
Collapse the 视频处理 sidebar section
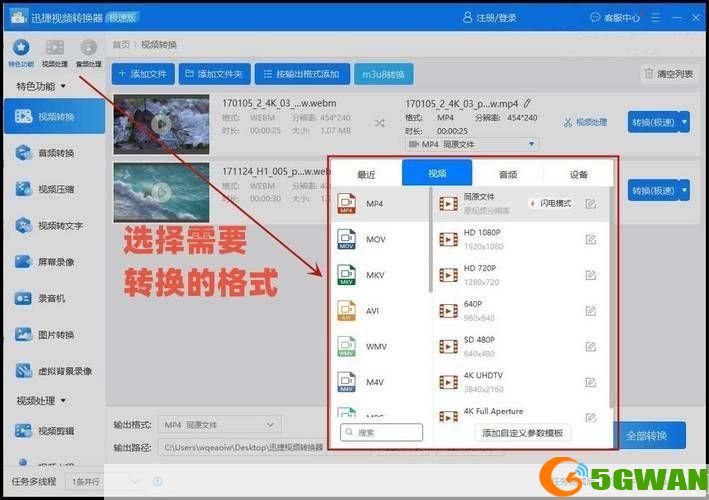tap(63, 401)
